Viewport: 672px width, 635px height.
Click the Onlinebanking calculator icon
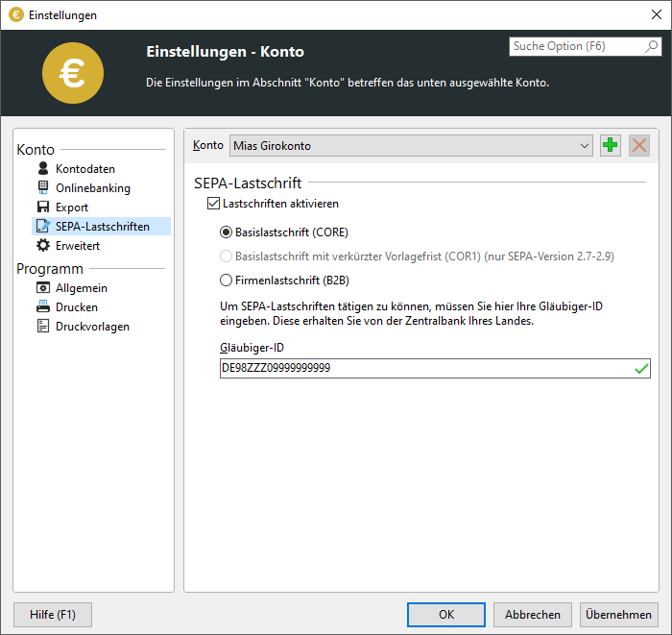click(43, 188)
